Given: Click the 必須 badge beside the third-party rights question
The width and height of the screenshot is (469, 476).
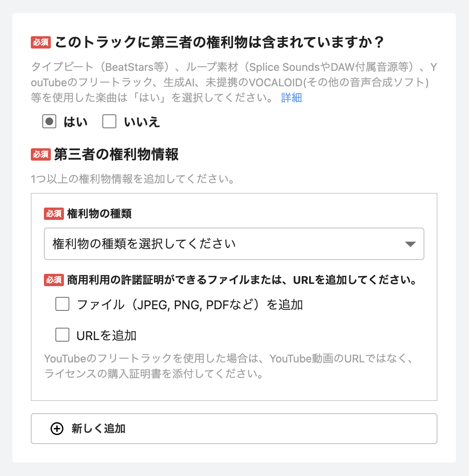Looking at the screenshot, I should pos(41,42).
